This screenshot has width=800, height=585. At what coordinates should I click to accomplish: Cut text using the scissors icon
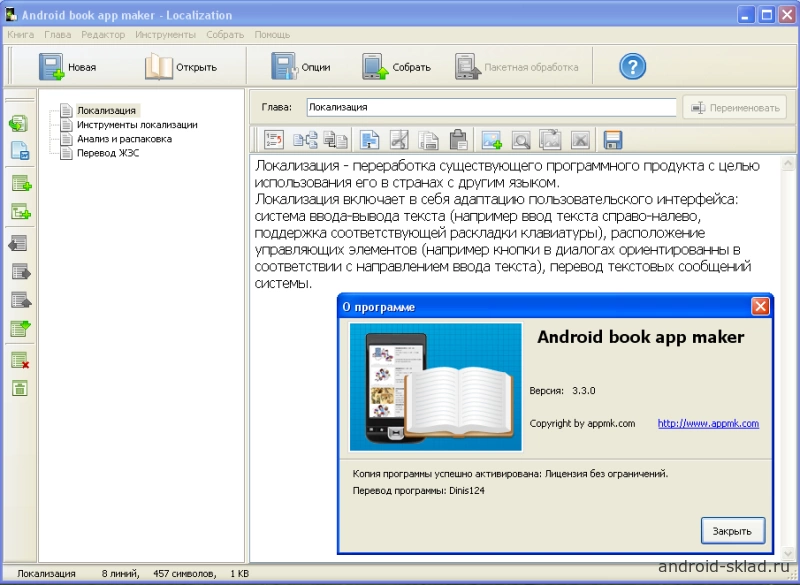(x=400, y=138)
